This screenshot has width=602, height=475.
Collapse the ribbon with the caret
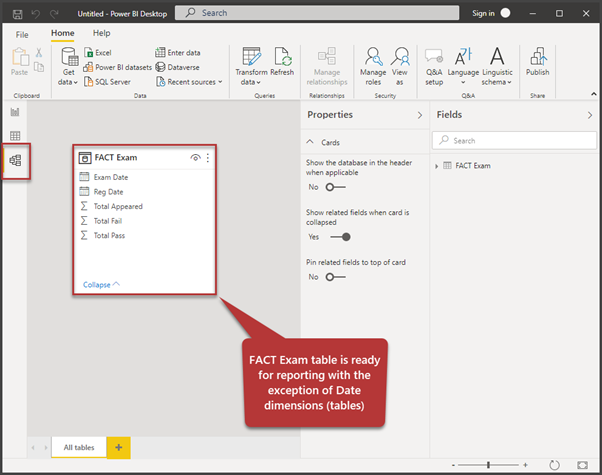[x=594, y=94]
